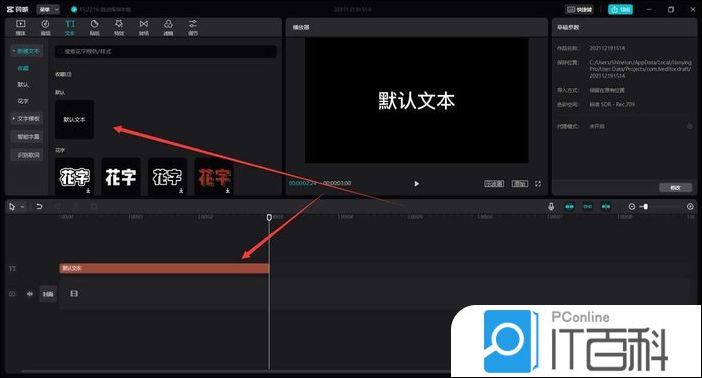Open 智能字幕 smart captions
702x378 pixels.
point(28,137)
